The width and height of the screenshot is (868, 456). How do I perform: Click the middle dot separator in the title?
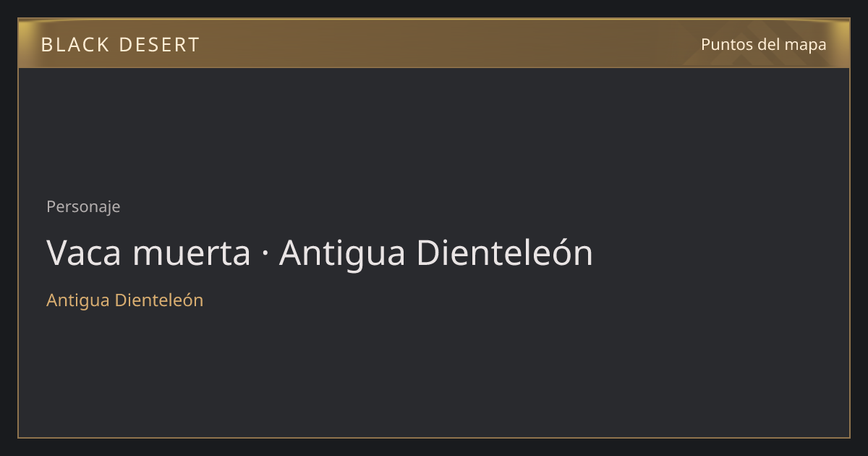point(265,254)
